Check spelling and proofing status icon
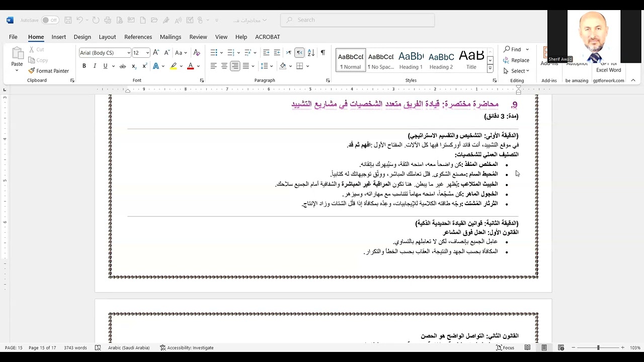The image size is (644, 362). coord(98,348)
